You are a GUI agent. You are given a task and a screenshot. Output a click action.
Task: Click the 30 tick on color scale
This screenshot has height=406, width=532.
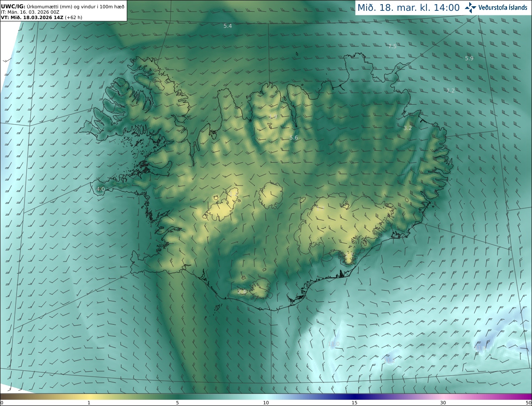pos(443,403)
